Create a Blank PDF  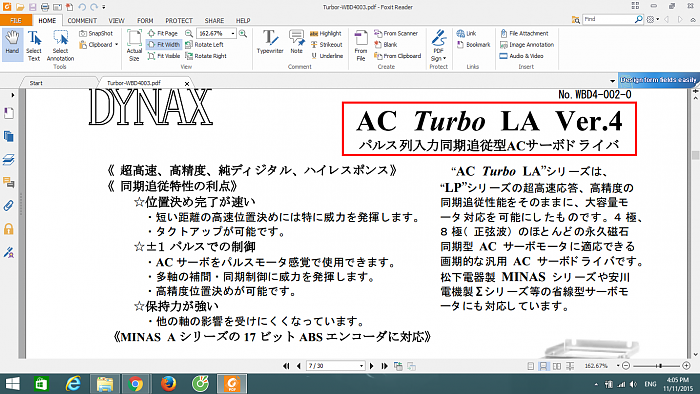[x=386, y=45]
